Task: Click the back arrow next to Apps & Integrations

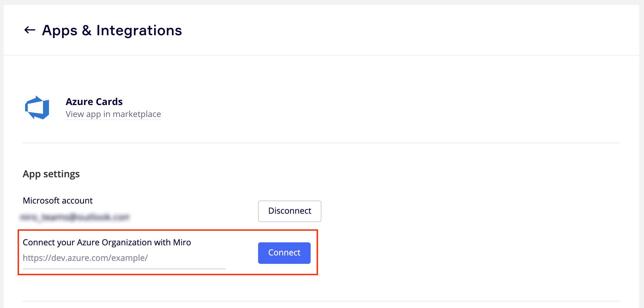Action: [30, 30]
